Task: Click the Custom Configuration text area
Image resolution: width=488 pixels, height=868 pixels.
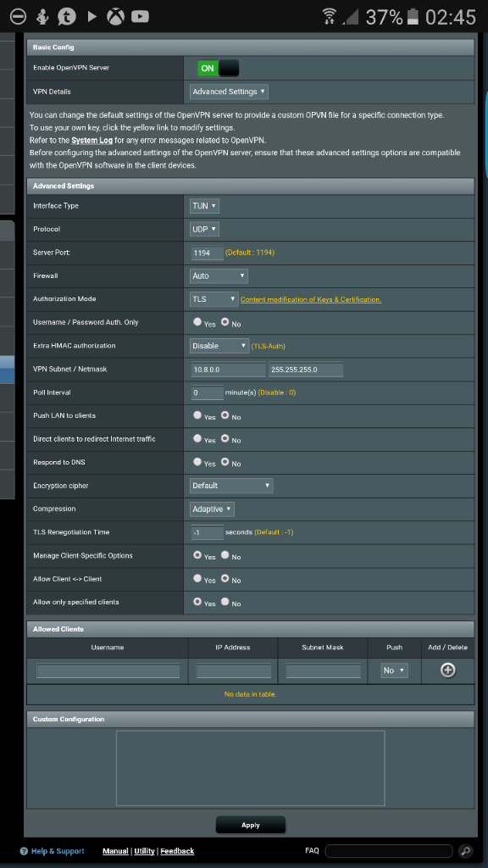Action: [x=250, y=768]
